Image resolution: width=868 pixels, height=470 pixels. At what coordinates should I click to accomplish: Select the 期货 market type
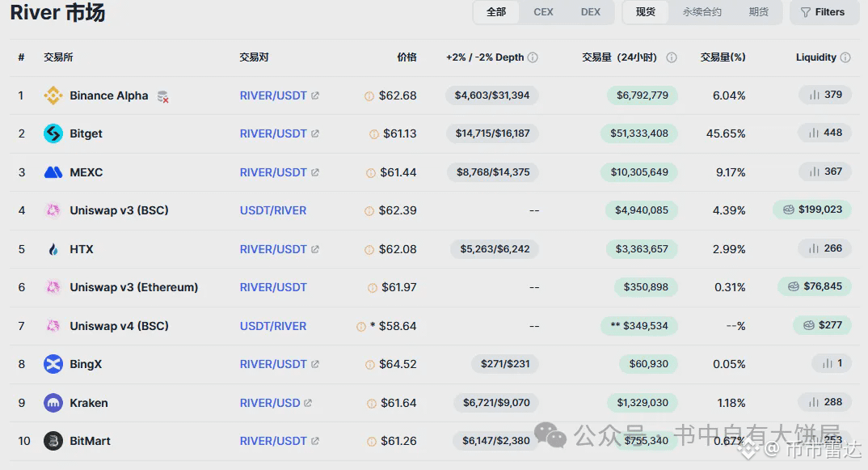[758, 12]
